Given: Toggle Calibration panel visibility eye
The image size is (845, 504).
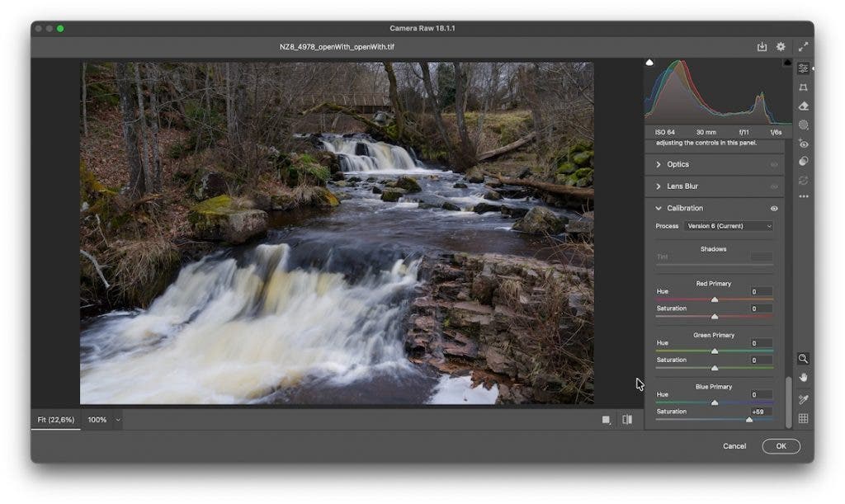Looking at the screenshot, I should pos(774,209).
